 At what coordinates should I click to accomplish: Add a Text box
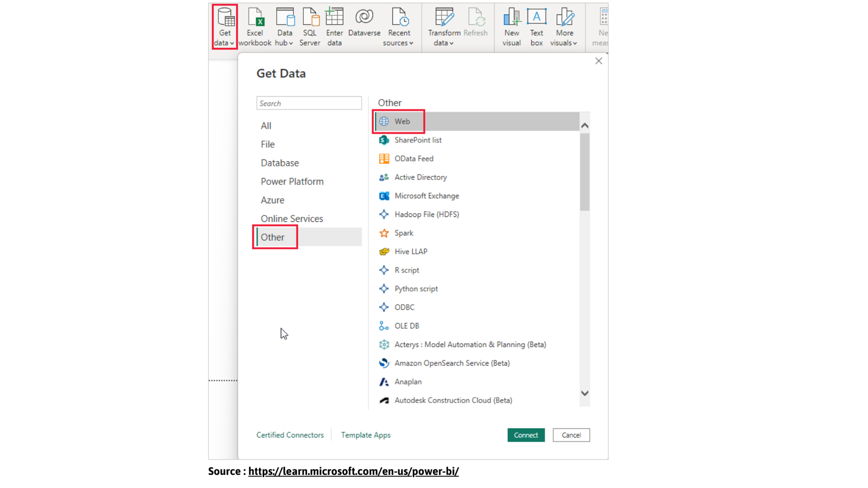tap(537, 27)
